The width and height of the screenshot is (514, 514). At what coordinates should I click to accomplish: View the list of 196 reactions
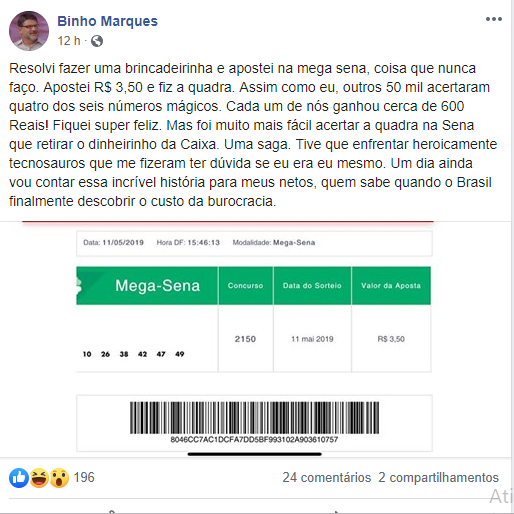tap(84, 477)
